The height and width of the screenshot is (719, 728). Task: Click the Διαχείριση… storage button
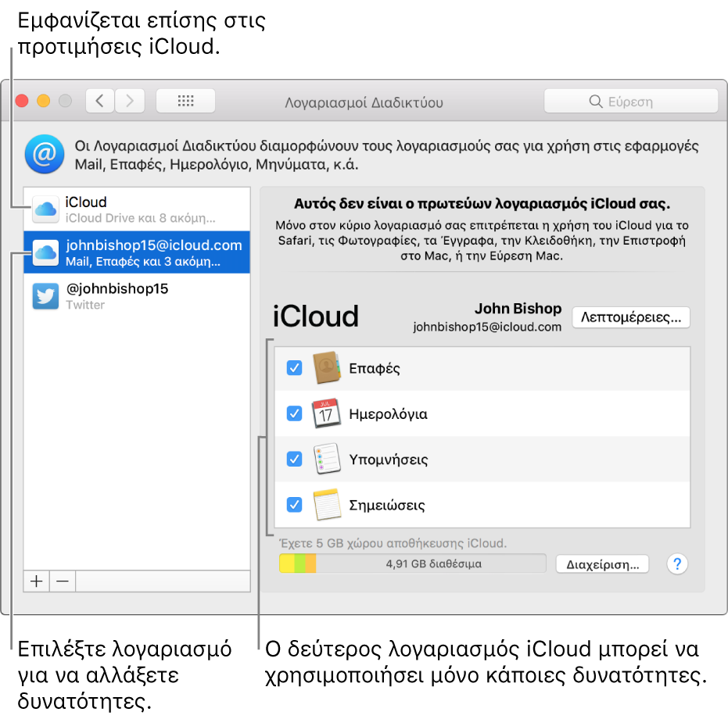tap(602, 564)
